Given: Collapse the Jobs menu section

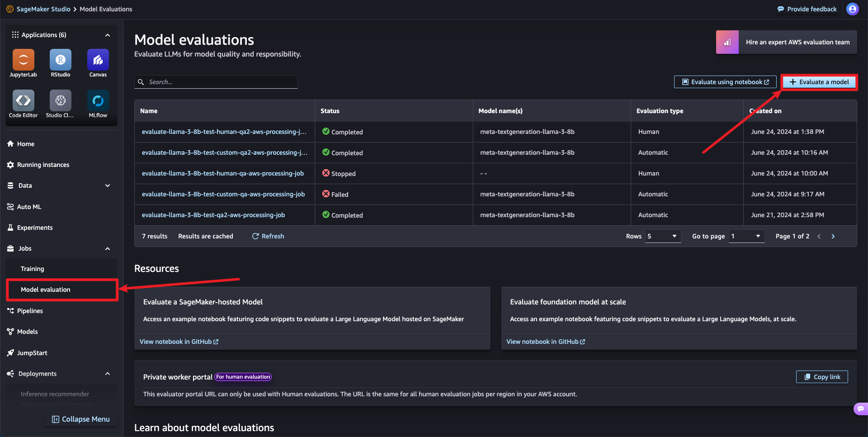Looking at the screenshot, I should pyautogui.click(x=108, y=248).
